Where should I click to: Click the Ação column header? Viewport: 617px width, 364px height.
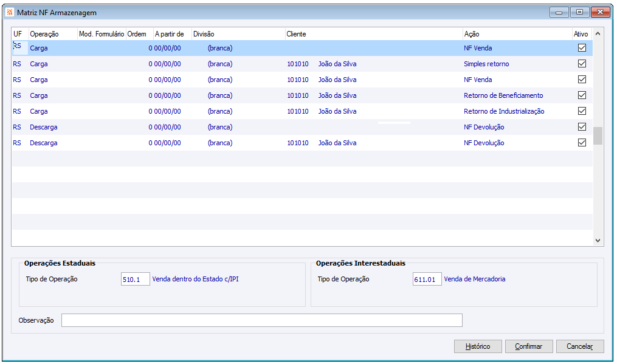pyautogui.click(x=517, y=34)
